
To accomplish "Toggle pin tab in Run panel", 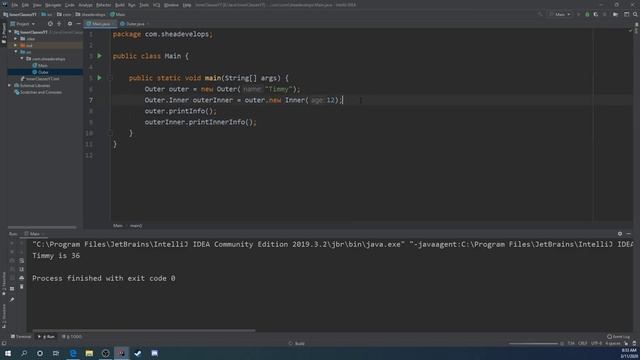I will point(12,300).
